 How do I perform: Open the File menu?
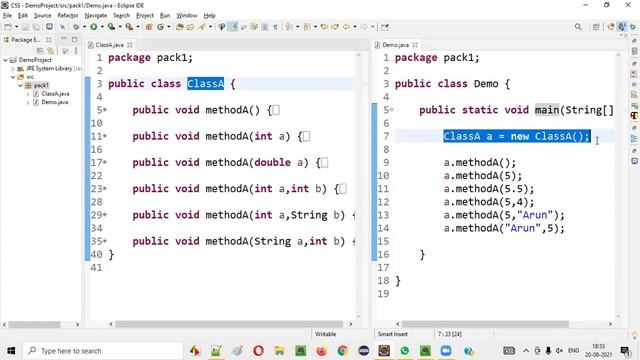click(7, 16)
